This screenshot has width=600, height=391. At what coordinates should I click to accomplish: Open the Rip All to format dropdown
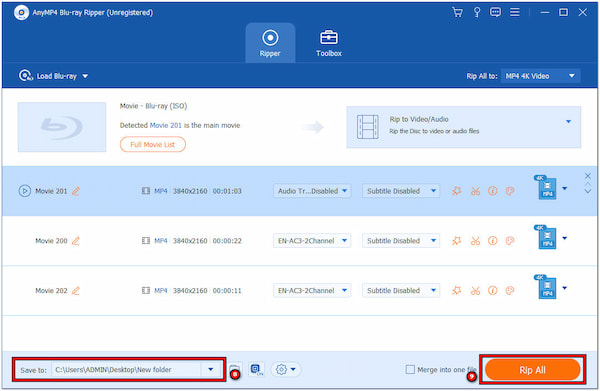(540, 76)
